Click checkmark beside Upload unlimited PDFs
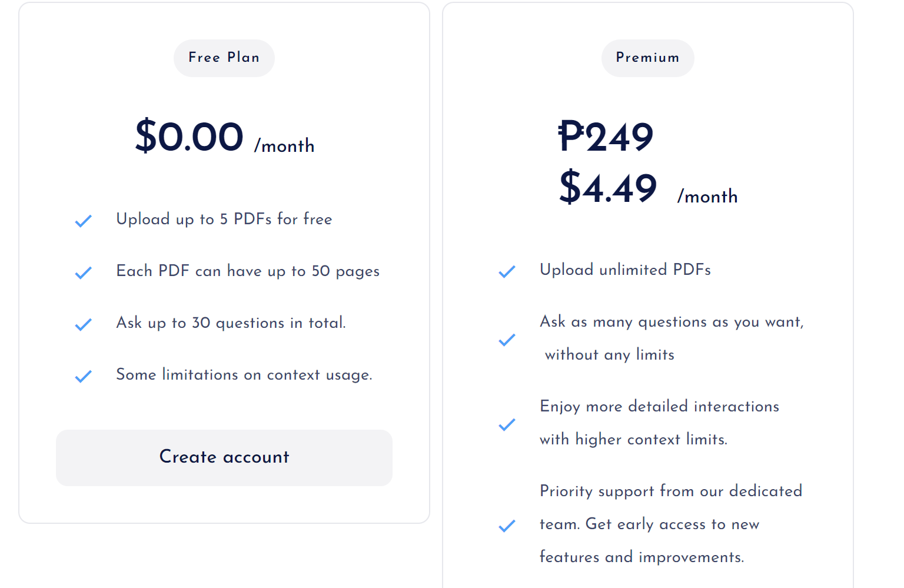904x588 pixels. point(507,271)
